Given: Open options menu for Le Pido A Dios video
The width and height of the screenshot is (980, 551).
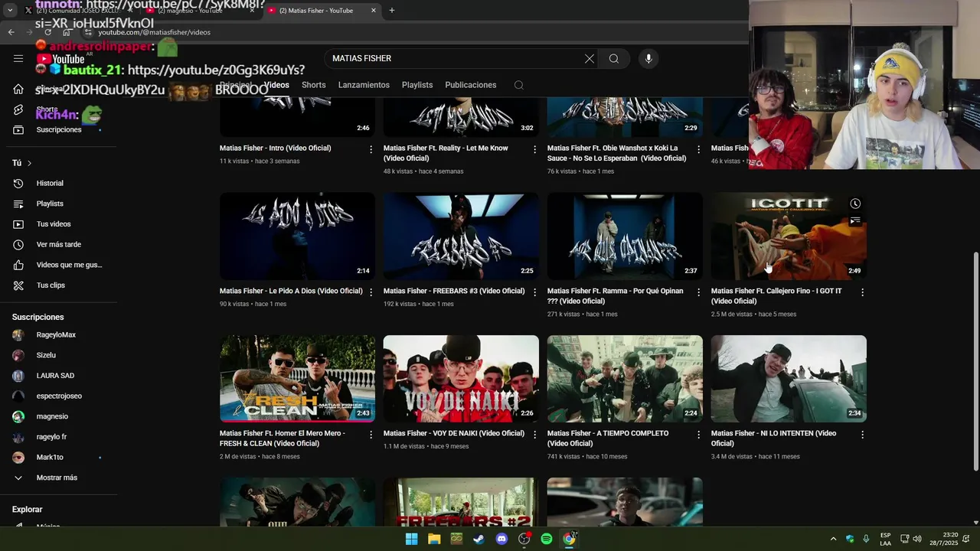Looking at the screenshot, I should 371,292.
